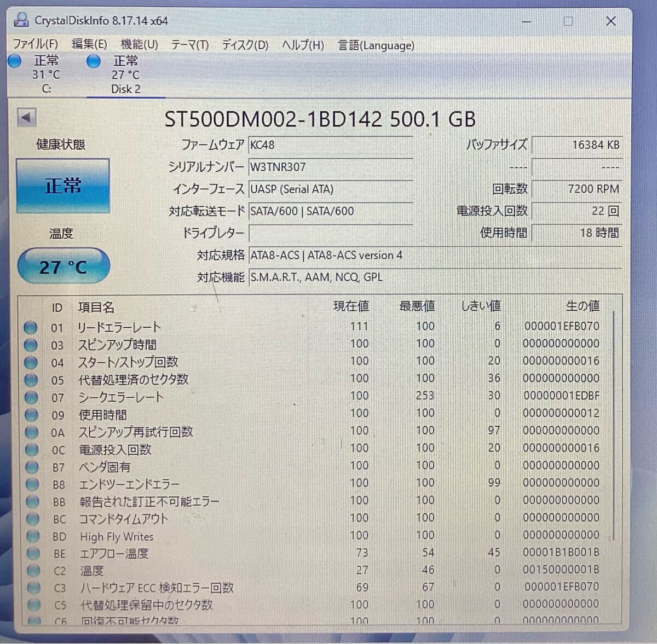Click the buffer size field 16384 KB
657x644 pixels.
tap(577, 145)
